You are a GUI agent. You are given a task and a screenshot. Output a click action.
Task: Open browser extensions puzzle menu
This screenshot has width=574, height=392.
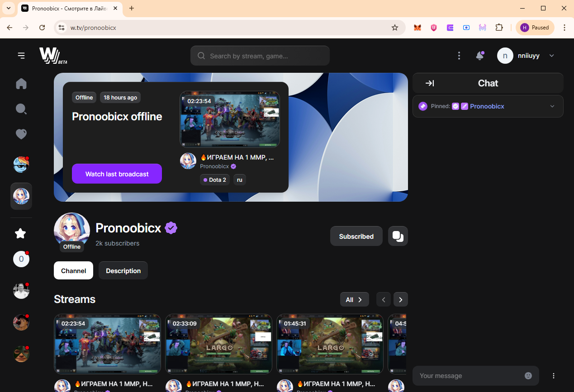coord(499,28)
